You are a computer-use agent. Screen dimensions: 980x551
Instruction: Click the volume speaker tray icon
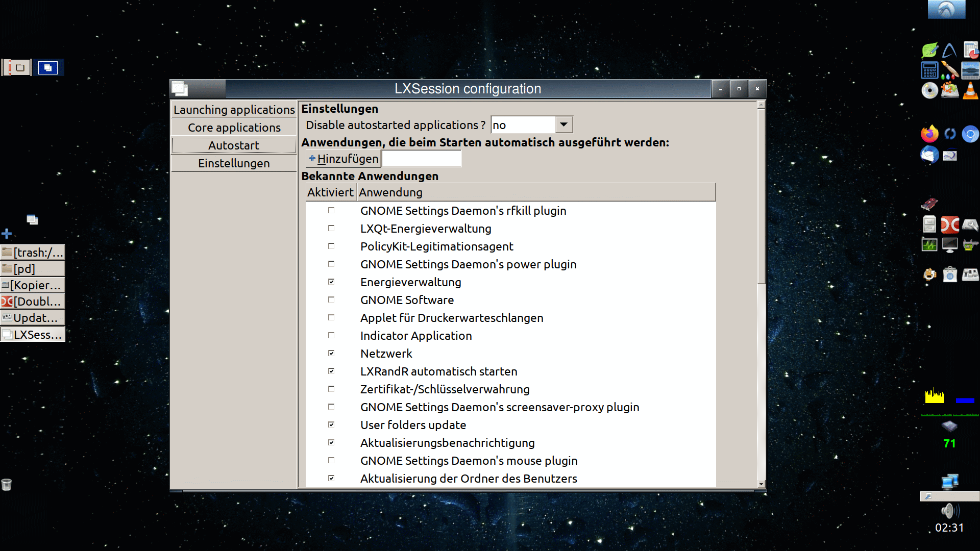(949, 511)
